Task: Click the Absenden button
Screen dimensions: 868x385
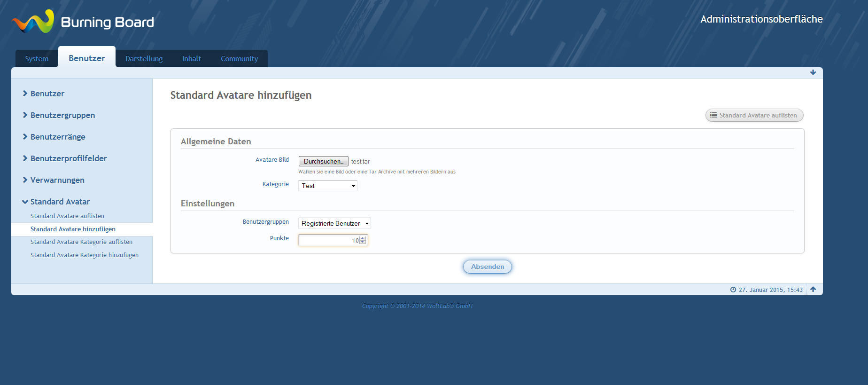Action: pyautogui.click(x=487, y=267)
